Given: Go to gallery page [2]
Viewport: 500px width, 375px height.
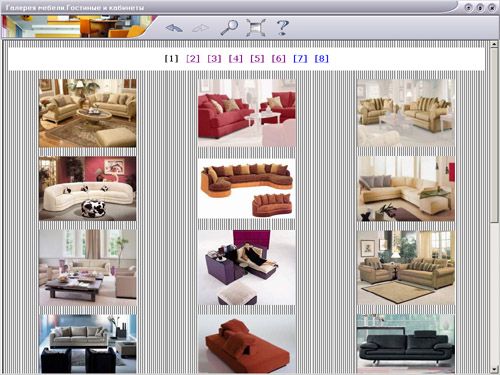Looking at the screenshot, I should [x=193, y=59].
